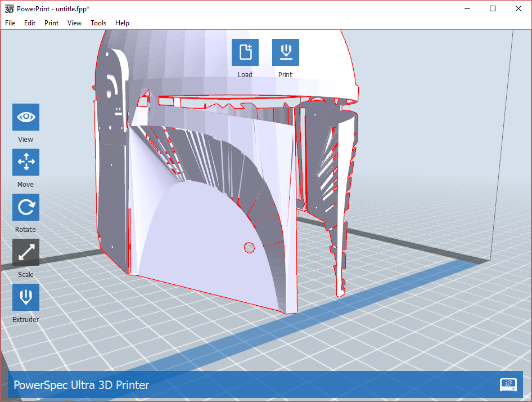Open the Edit menu
Viewport: 532px width, 402px height.
tap(29, 23)
